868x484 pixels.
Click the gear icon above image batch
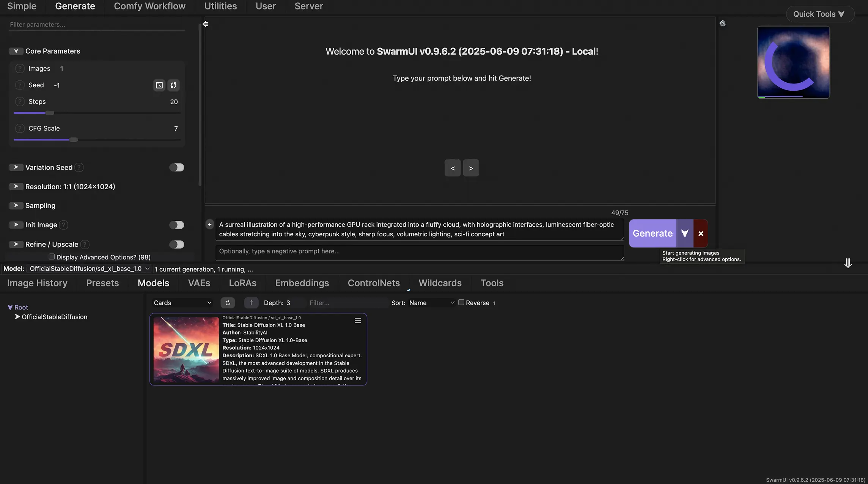pos(723,24)
